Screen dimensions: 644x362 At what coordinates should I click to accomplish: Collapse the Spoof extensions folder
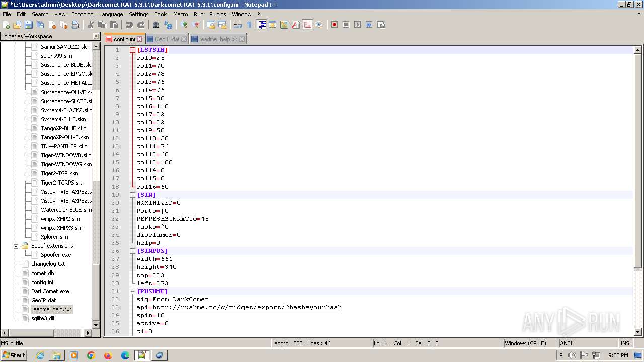(16, 246)
